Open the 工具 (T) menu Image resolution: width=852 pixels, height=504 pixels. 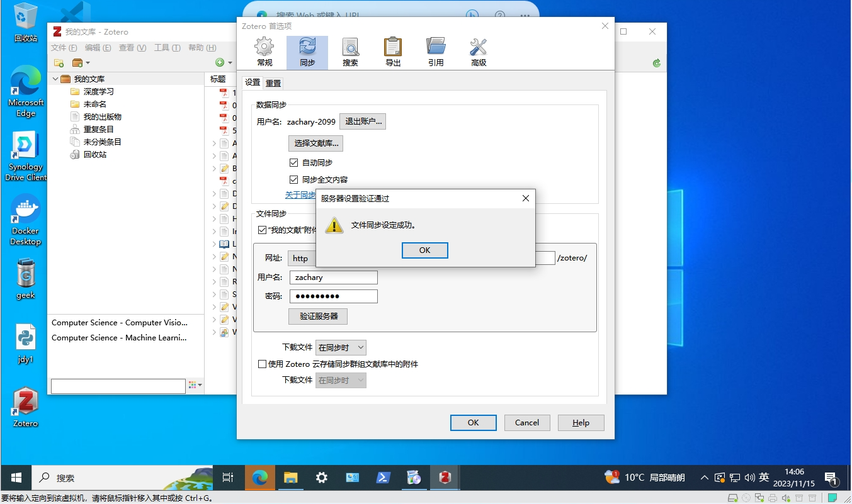(167, 48)
